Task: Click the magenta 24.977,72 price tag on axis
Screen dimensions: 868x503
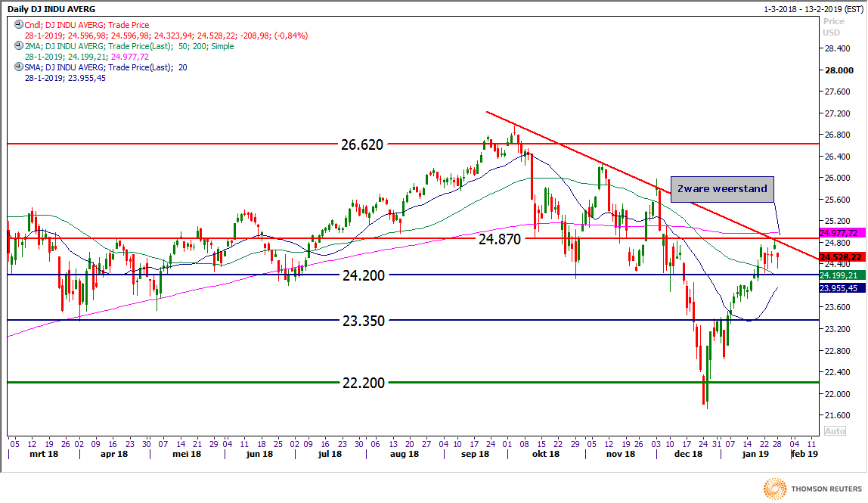Action: 842,233
